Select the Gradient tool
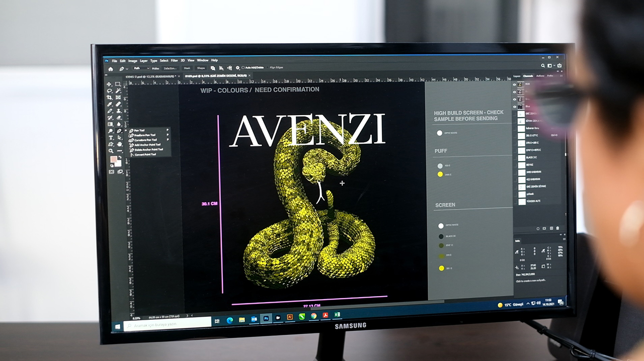Image resolution: width=644 pixels, height=361 pixels. (x=110, y=124)
